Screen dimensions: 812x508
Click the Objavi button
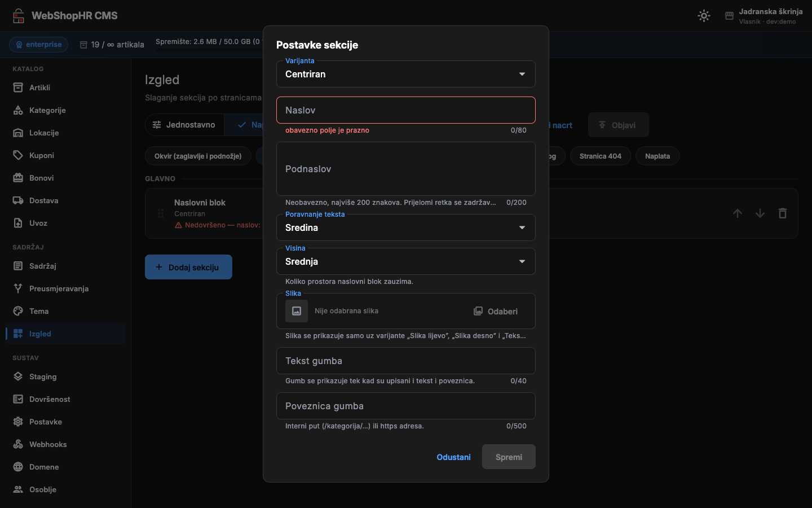(619, 125)
